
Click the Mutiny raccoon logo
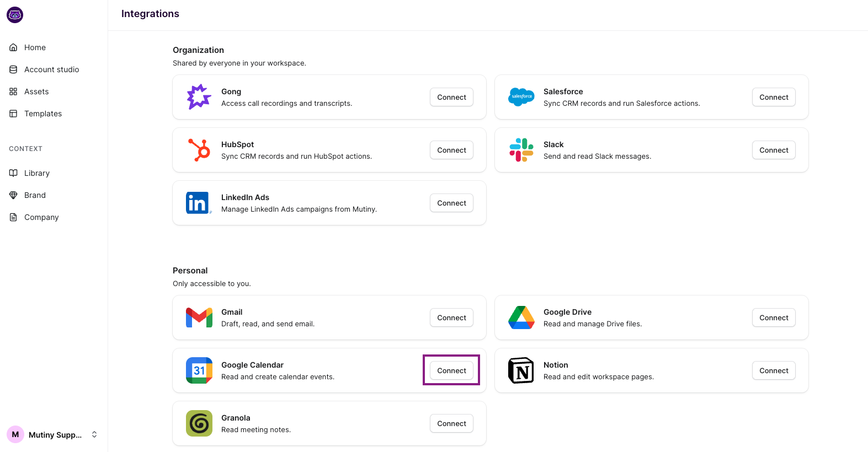[15, 15]
